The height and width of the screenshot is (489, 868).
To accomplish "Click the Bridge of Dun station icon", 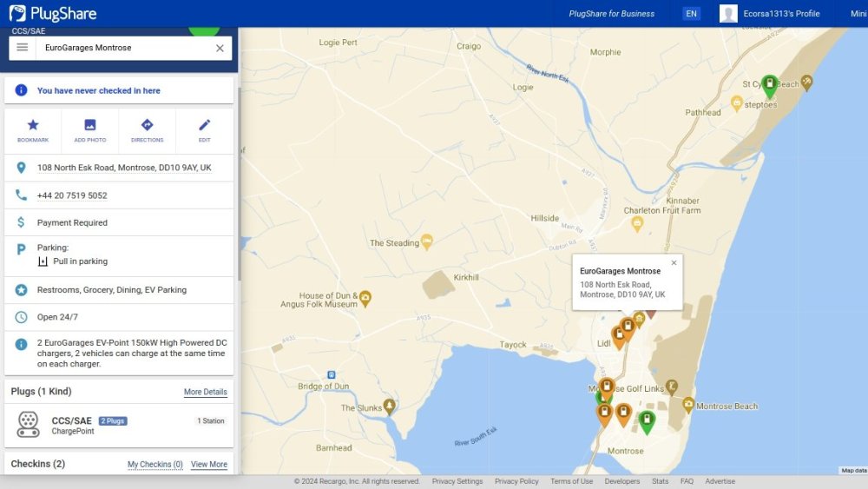I will (331, 375).
